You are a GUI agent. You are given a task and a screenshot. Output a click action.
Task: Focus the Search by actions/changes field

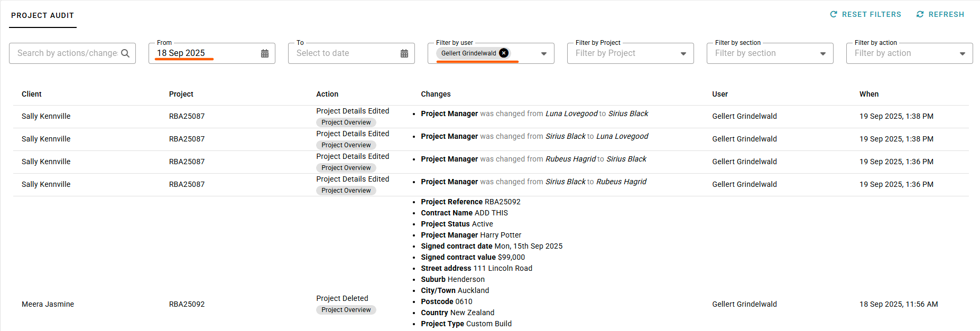pos(67,53)
